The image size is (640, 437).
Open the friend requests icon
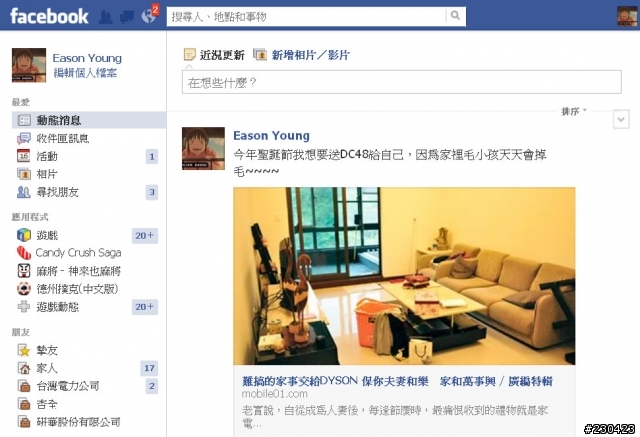106,17
